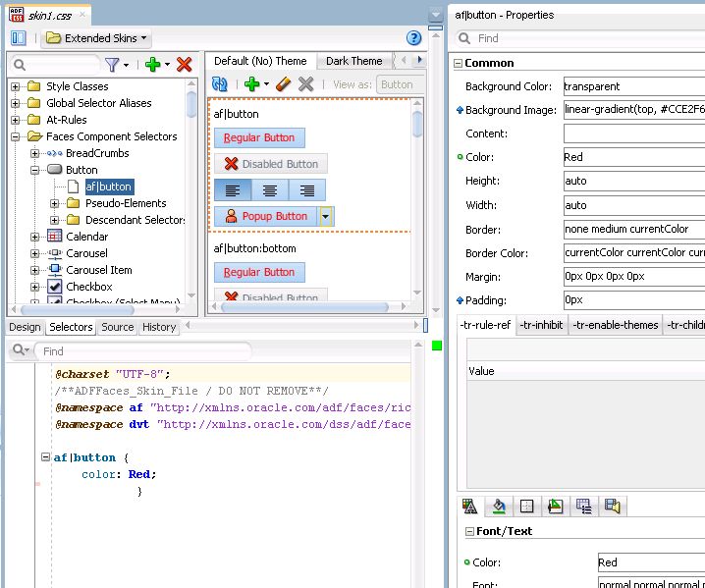Click the Border field
The image size is (705, 588).
tap(634, 229)
